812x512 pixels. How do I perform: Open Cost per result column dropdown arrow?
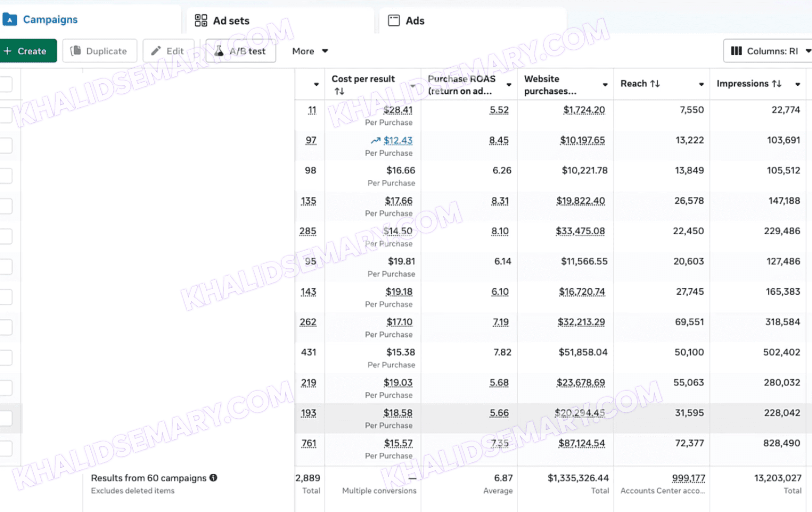coord(412,85)
